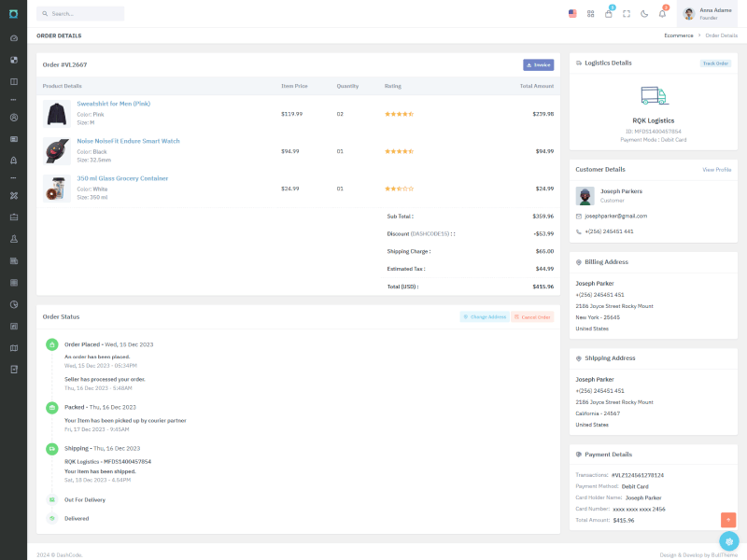Click the dashboard gauge sidebar icon

pos(14,38)
